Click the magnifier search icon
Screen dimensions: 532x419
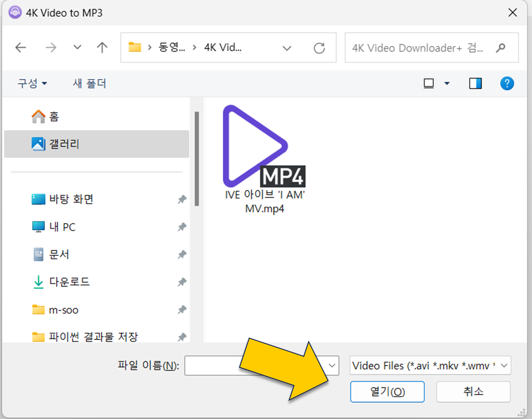click(x=501, y=48)
